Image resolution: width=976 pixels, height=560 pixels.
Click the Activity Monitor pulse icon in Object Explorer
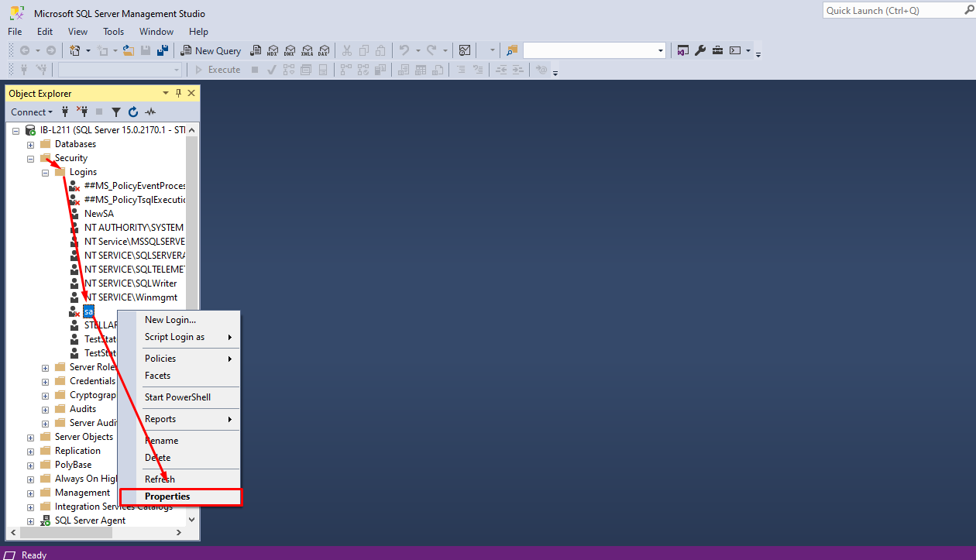tap(150, 112)
